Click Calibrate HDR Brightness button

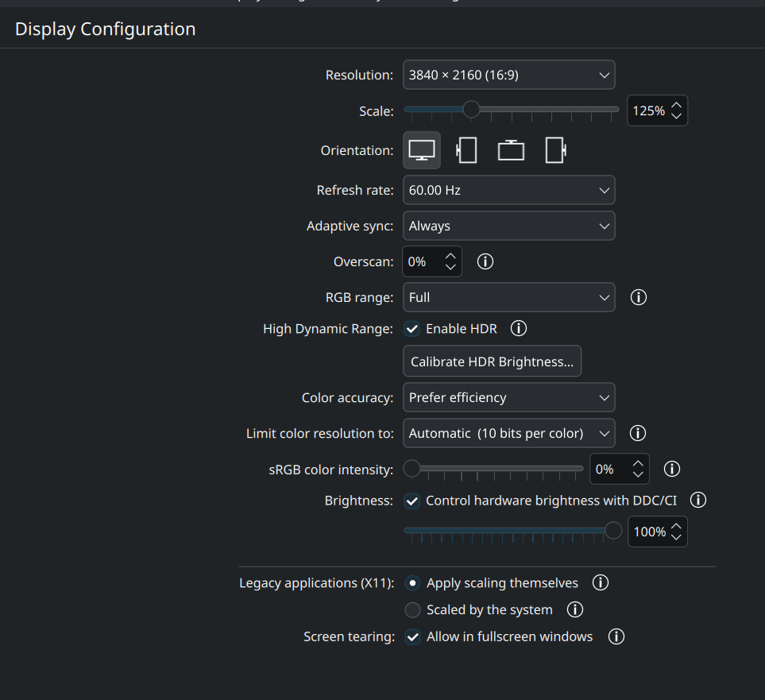click(492, 362)
